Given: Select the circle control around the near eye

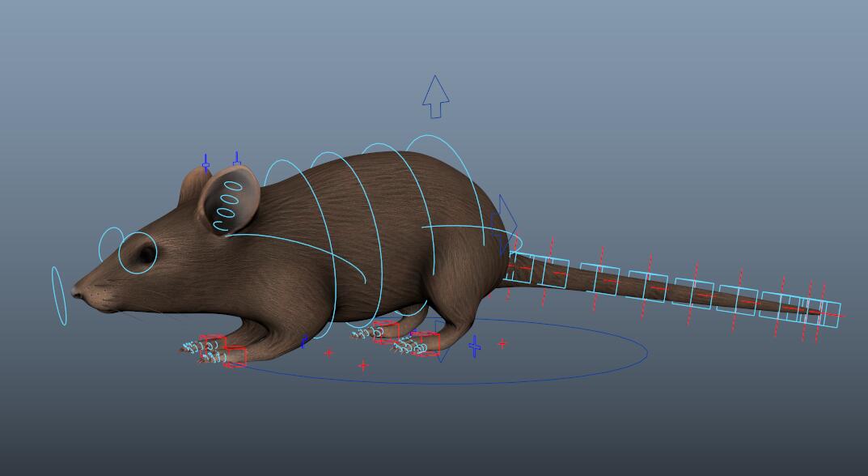Looking at the screenshot, I should pos(121,253).
